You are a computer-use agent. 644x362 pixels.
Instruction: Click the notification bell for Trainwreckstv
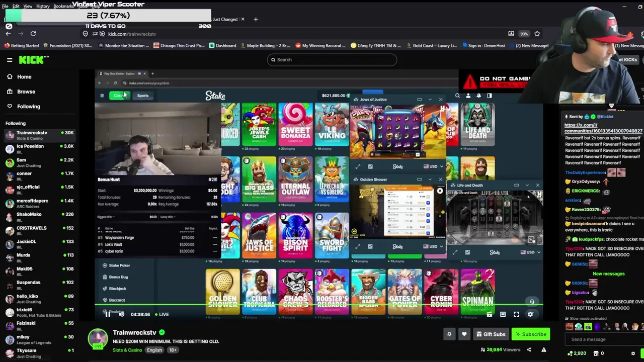[449, 334]
